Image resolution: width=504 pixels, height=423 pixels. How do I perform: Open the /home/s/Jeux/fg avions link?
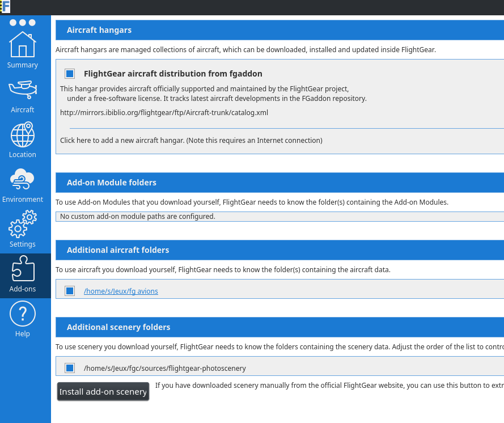[121, 291]
